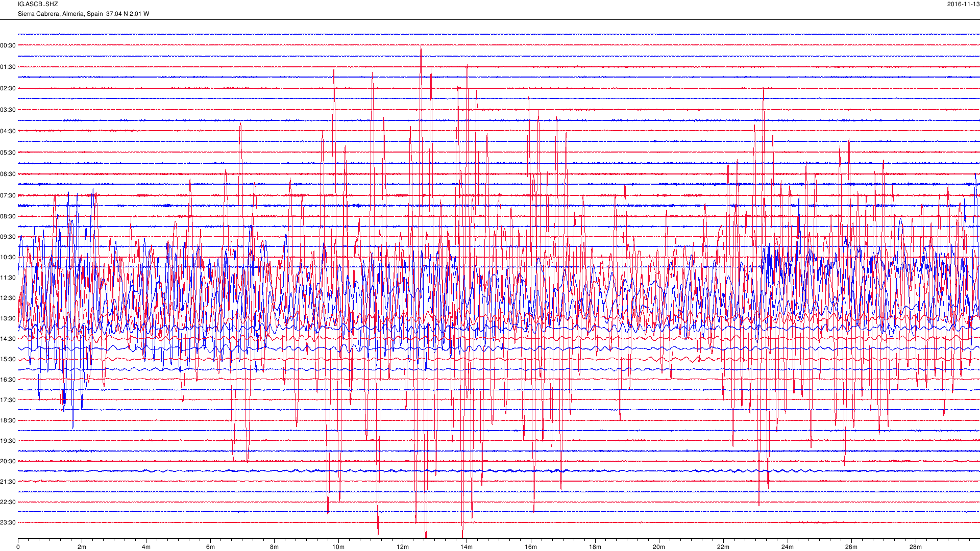Select the 21:30 time label
This screenshot has height=551, width=980.
(x=8, y=482)
